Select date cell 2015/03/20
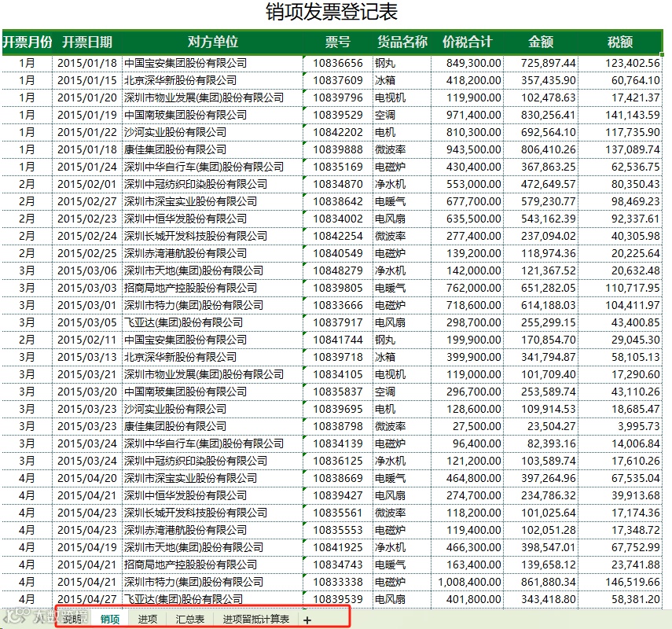The width and height of the screenshot is (672, 629). click(87, 392)
